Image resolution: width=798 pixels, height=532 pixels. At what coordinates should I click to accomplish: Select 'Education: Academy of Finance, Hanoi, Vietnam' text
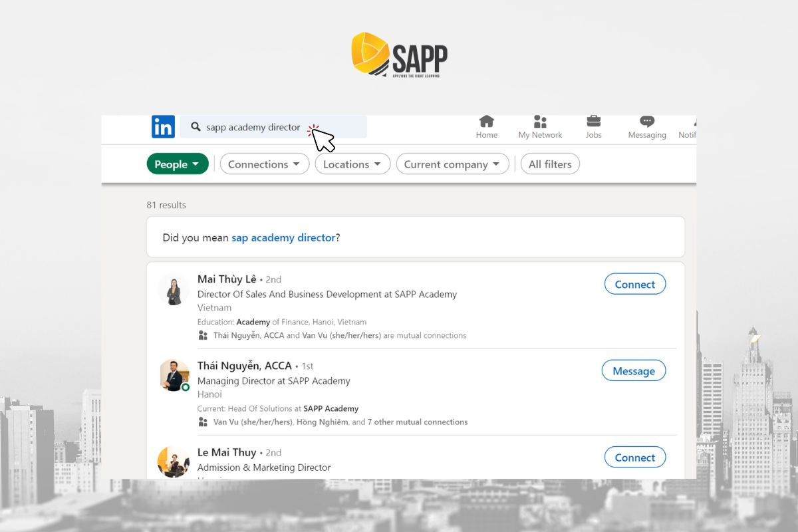(x=282, y=322)
